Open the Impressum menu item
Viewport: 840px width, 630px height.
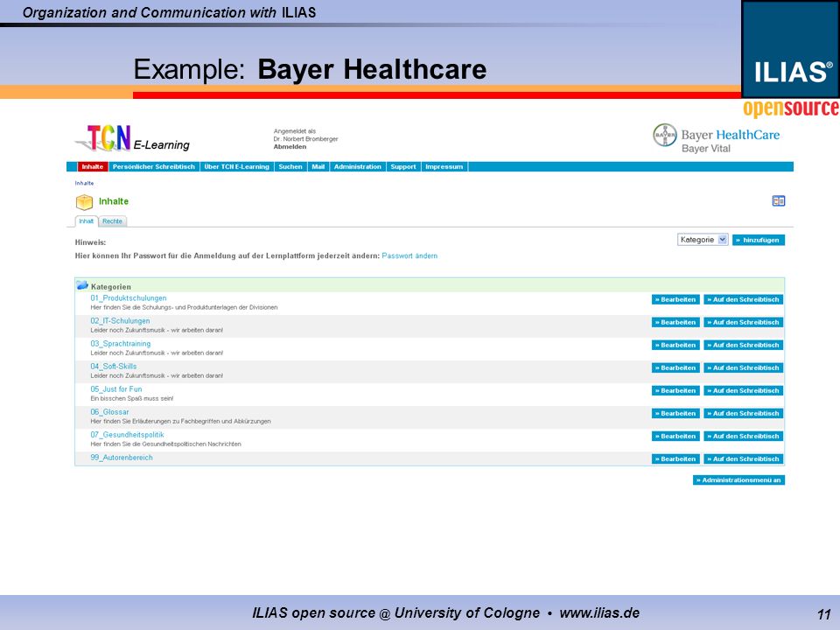tap(444, 166)
